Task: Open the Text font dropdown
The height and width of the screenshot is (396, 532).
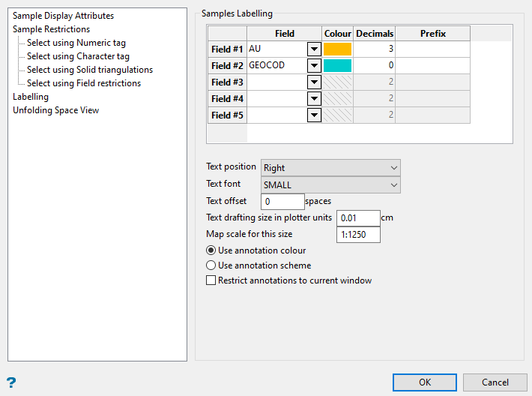Action: [330, 185]
